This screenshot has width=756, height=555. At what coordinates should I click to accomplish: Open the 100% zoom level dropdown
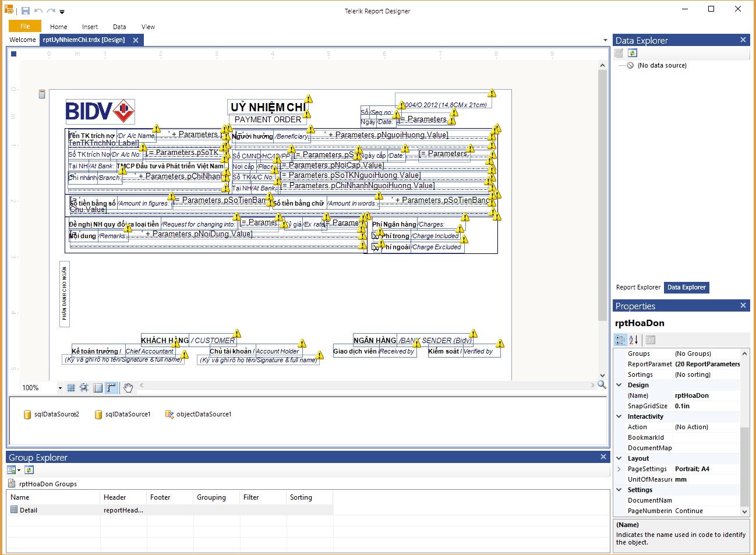pos(59,388)
